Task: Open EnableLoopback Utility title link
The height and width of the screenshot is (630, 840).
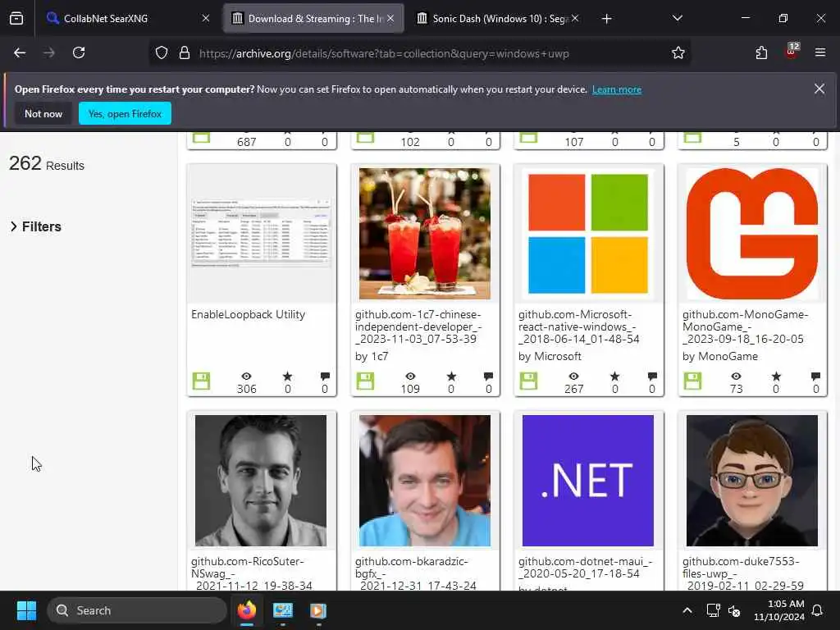Action: (x=248, y=314)
